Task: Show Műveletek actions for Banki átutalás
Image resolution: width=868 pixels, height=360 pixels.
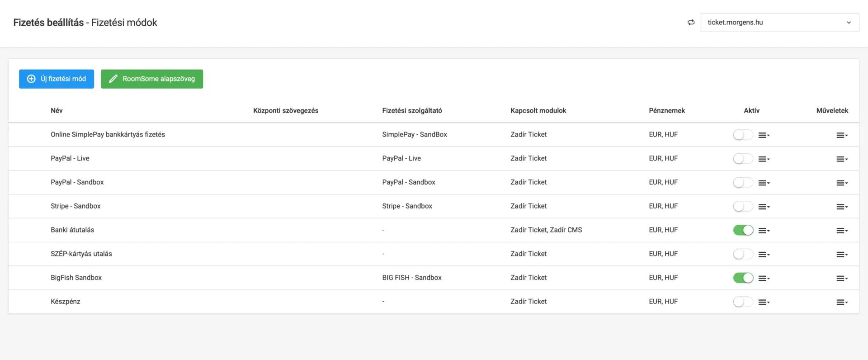Action: pos(842,231)
